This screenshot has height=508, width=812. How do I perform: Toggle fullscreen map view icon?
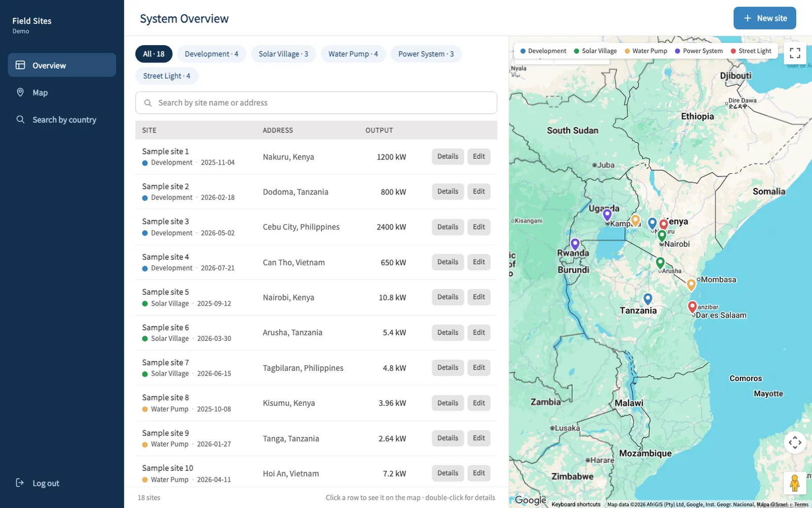coord(795,53)
